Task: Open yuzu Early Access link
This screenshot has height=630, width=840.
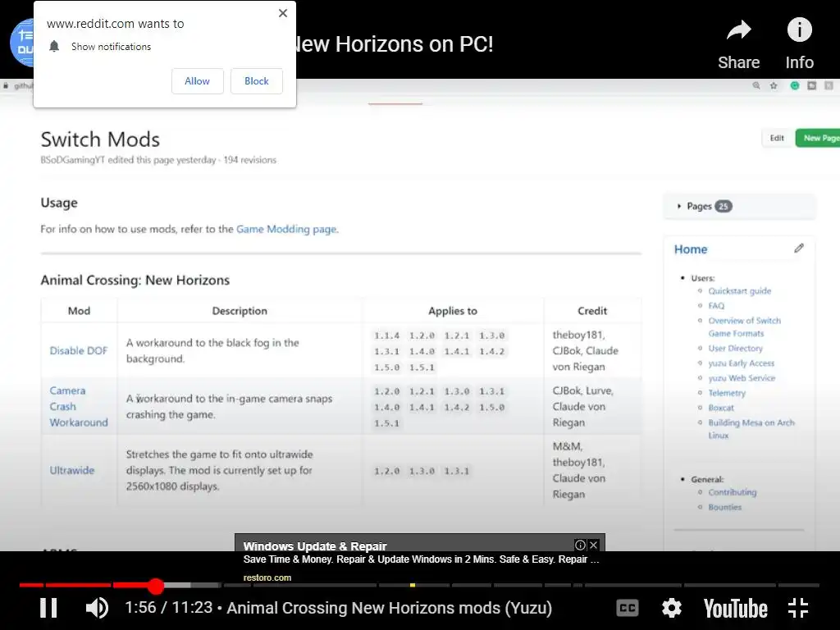Action: (742, 363)
